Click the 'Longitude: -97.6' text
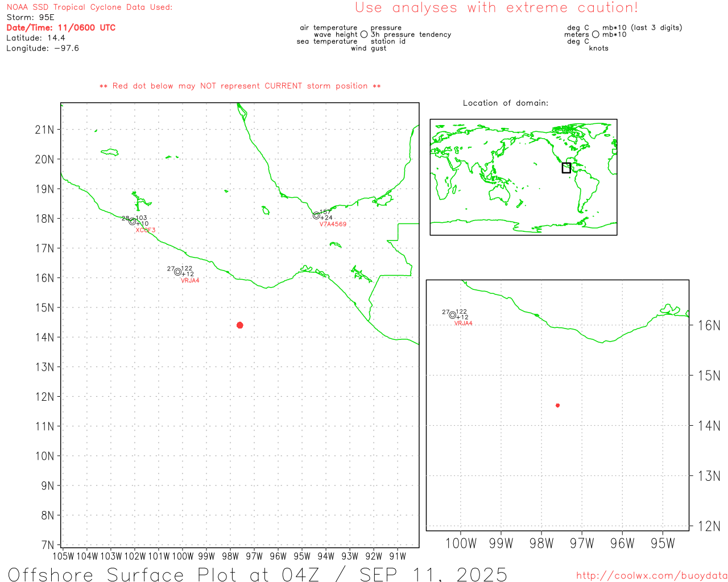The width and height of the screenshot is (728, 582). click(x=43, y=48)
